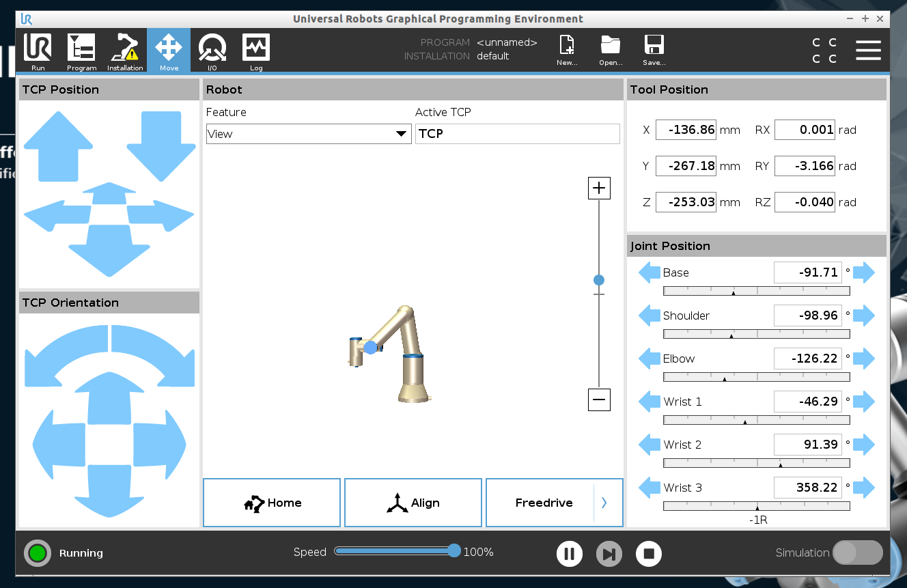Click the CCCC checksum in the header
The height and width of the screenshot is (588, 907).
click(x=824, y=51)
